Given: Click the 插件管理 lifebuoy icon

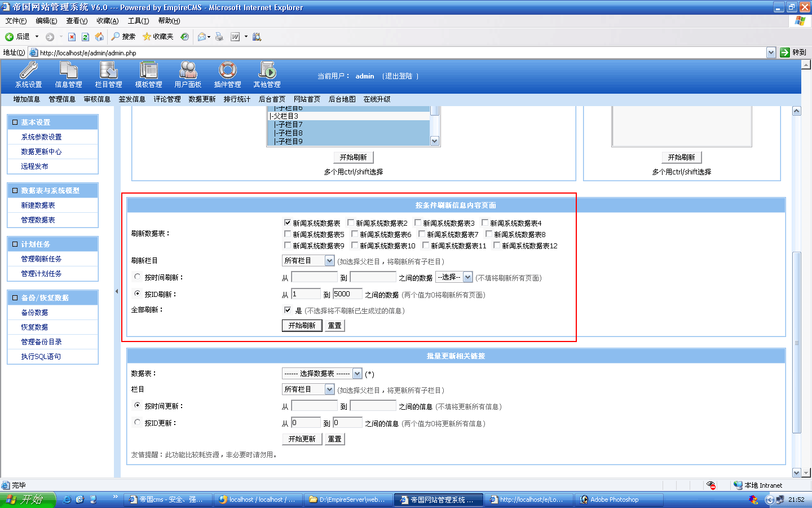Looking at the screenshot, I should pos(227,71).
